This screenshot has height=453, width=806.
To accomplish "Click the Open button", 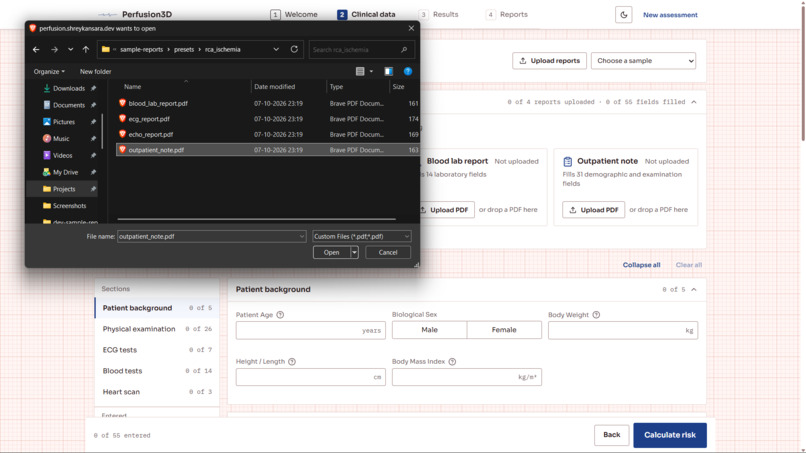I will tap(332, 252).
